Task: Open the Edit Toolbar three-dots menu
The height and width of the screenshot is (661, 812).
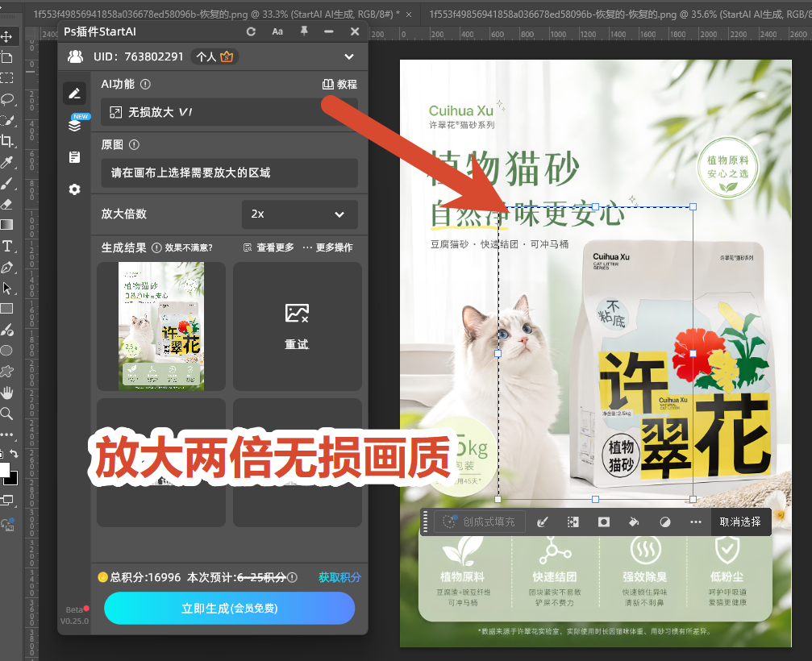Action: tap(6, 434)
